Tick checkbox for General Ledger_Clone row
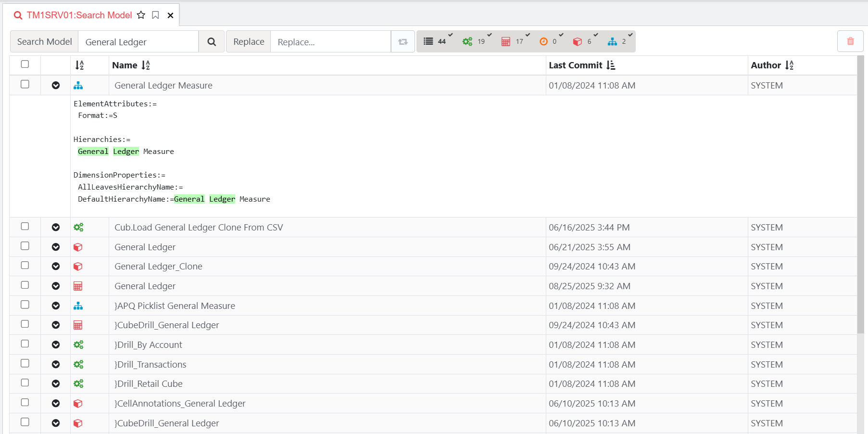Image resolution: width=868 pixels, height=434 pixels. click(x=25, y=266)
